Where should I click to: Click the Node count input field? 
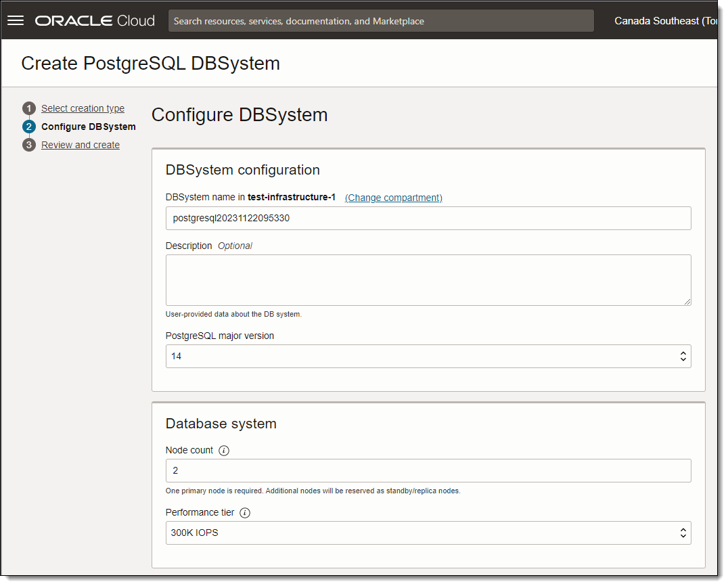tap(428, 470)
